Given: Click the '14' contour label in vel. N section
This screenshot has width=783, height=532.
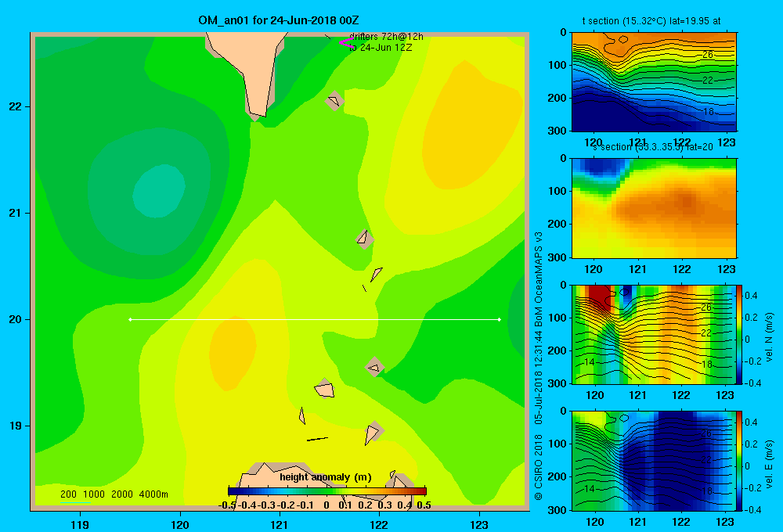Looking at the screenshot, I should pyautogui.click(x=590, y=361).
